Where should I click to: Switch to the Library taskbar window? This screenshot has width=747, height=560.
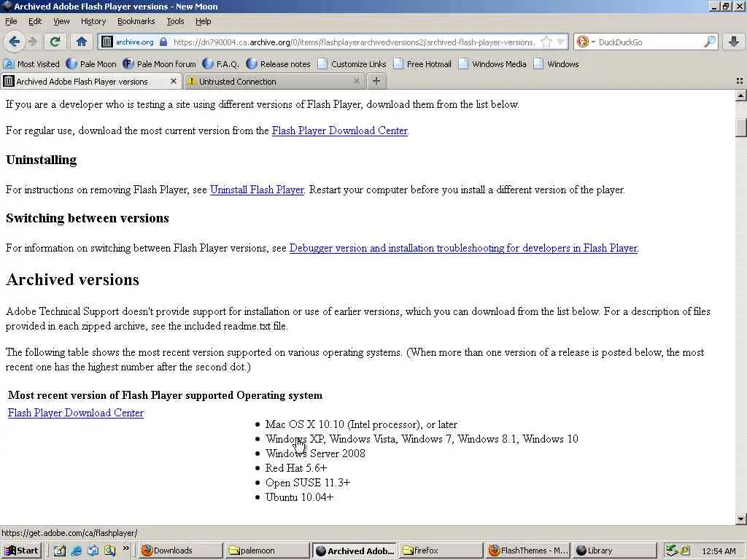(614, 551)
